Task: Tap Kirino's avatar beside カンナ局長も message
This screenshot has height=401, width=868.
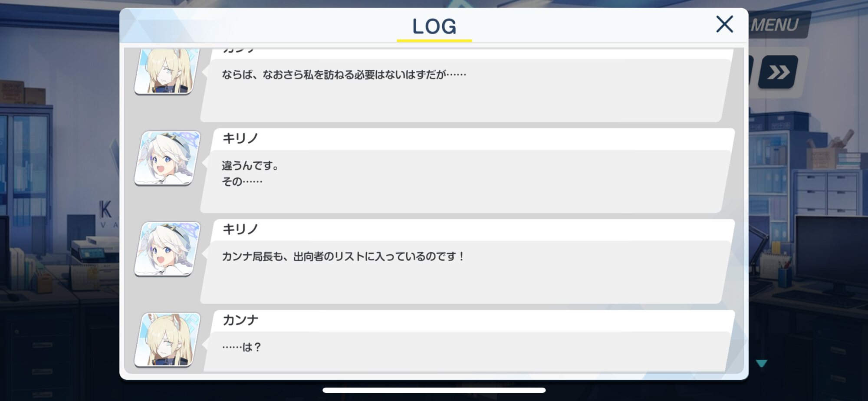Action: [168, 249]
